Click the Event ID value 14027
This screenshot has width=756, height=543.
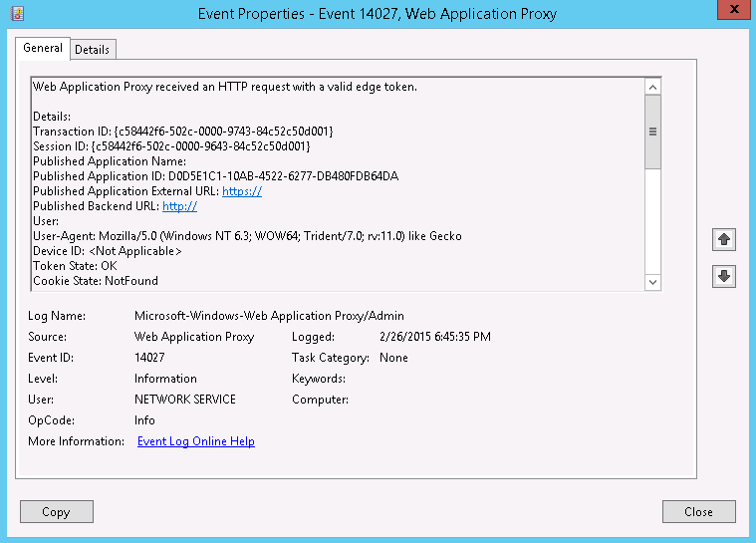[x=150, y=358]
